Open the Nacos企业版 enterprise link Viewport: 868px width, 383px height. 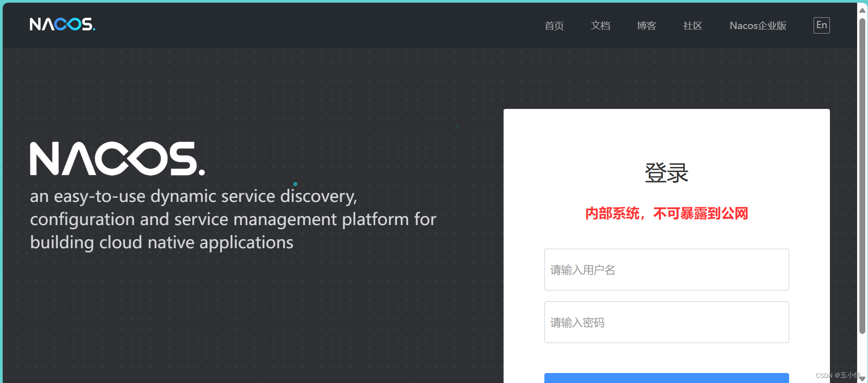pyautogui.click(x=758, y=25)
